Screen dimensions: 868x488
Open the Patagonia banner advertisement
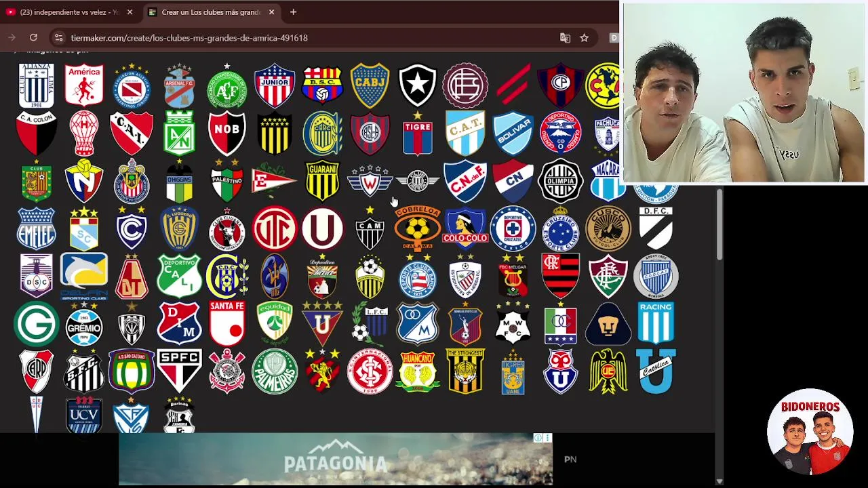[x=336, y=460]
